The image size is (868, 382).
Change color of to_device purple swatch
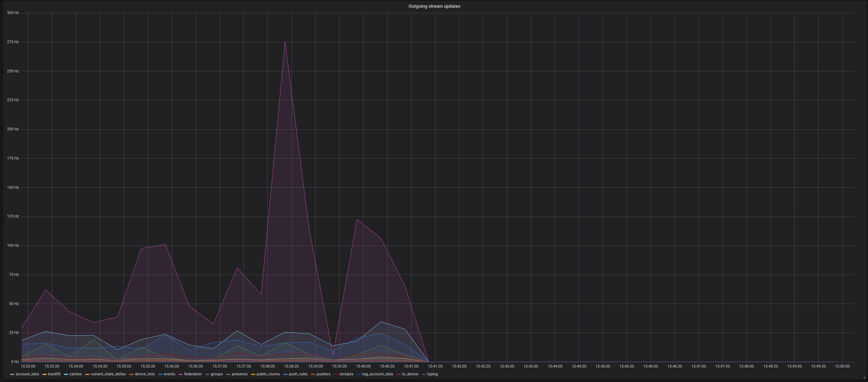[399, 374]
